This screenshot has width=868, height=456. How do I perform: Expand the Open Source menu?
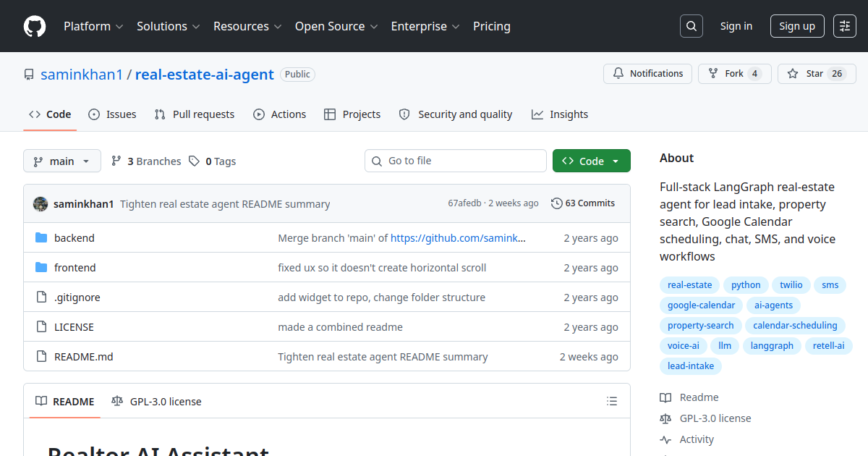click(x=336, y=26)
